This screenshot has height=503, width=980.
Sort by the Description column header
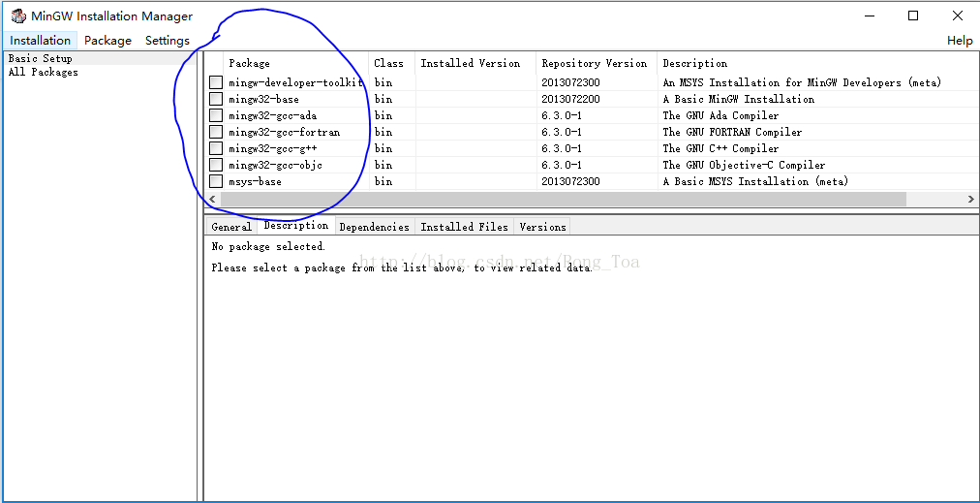pos(817,63)
